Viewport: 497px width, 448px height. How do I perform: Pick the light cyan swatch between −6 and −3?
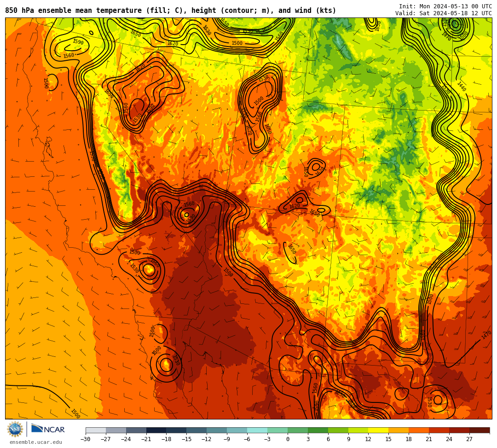pos(257,430)
